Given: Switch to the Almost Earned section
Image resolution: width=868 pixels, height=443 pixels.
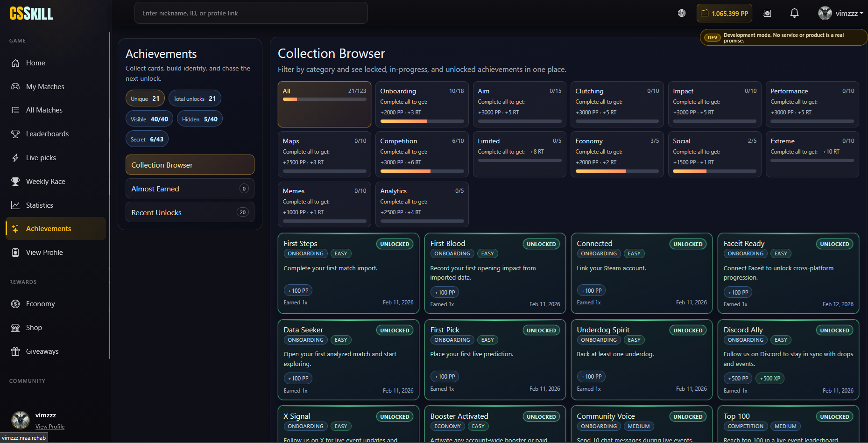Looking at the screenshot, I should 190,189.
